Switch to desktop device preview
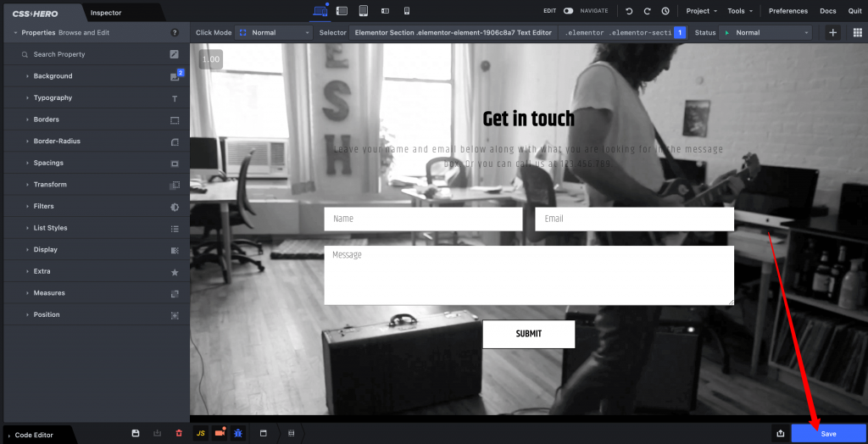Viewport: 868px width, 444px height. pyautogui.click(x=320, y=10)
